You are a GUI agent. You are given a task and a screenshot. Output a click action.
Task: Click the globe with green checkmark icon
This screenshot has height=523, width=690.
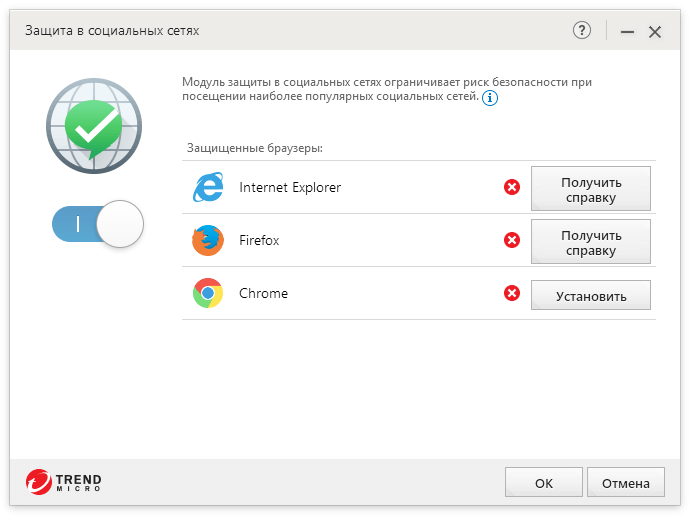[x=94, y=125]
